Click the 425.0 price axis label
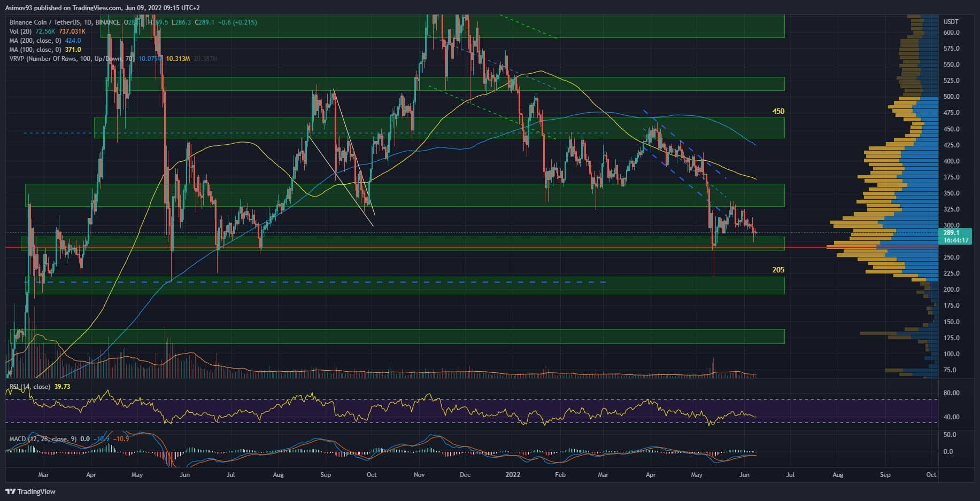Image resolution: width=980 pixels, height=501 pixels. (x=951, y=145)
